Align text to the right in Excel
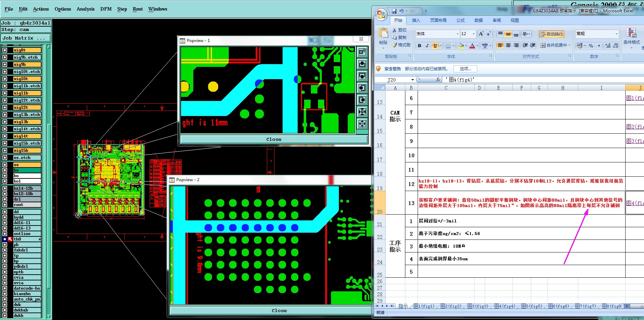 (516, 45)
